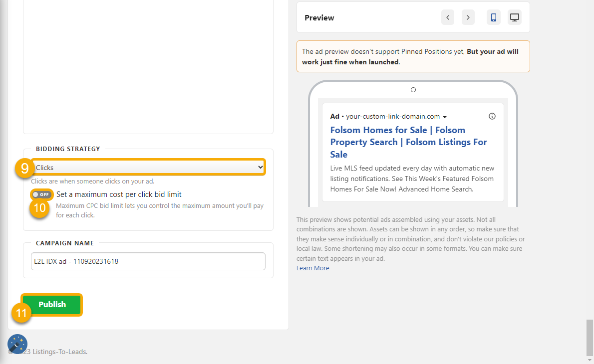Click the Publish button
594x364 pixels.
coord(52,304)
